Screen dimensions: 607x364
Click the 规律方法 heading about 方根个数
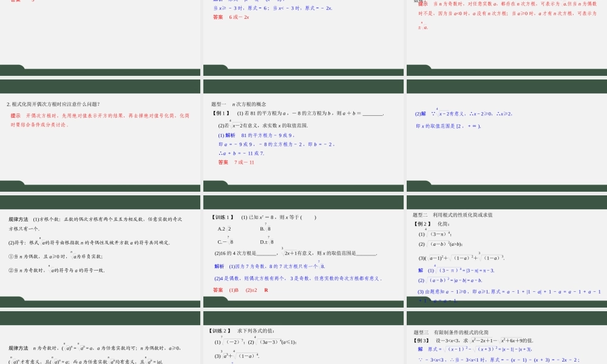click(18, 218)
